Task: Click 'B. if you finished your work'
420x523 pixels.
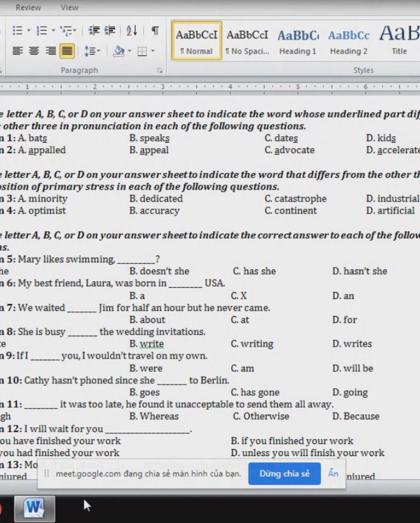Action: (292, 441)
